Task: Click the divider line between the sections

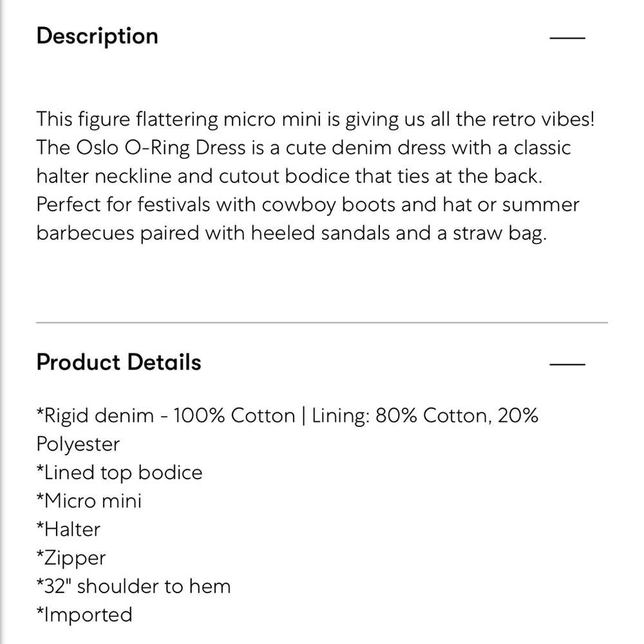Action: (322, 323)
